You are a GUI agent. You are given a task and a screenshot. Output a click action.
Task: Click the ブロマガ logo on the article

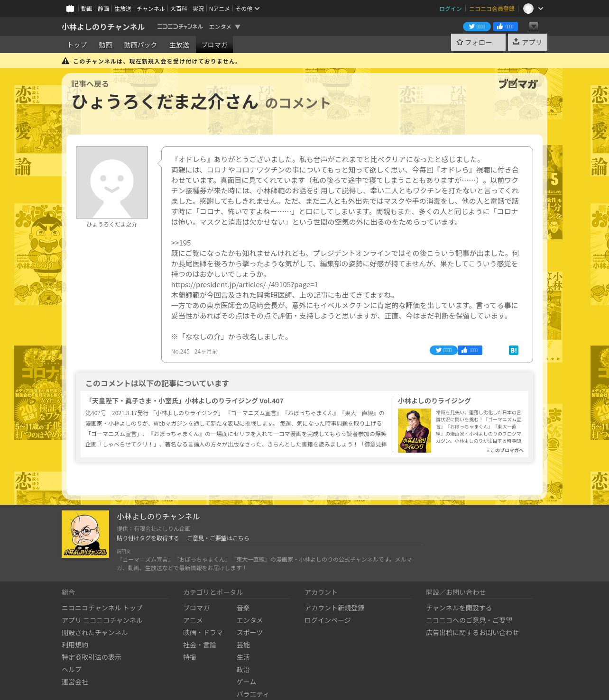pyautogui.click(x=518, y=84)
